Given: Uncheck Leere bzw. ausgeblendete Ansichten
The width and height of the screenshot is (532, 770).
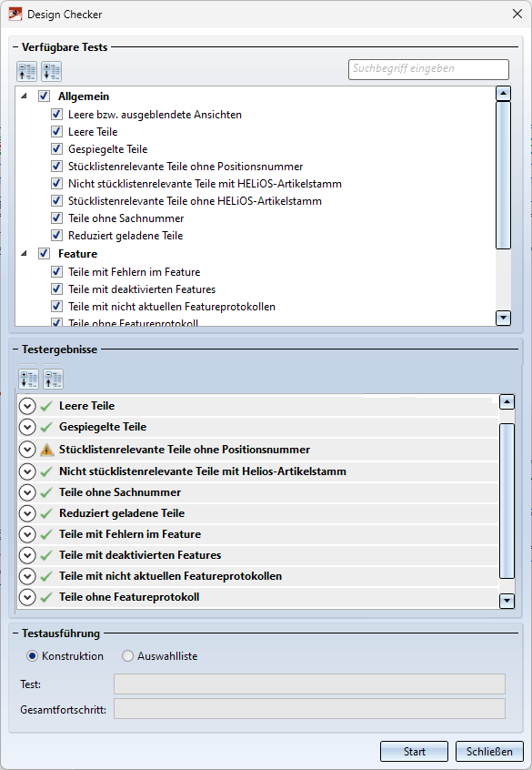Looking at the screenshot, I should [x=57, y=115].
